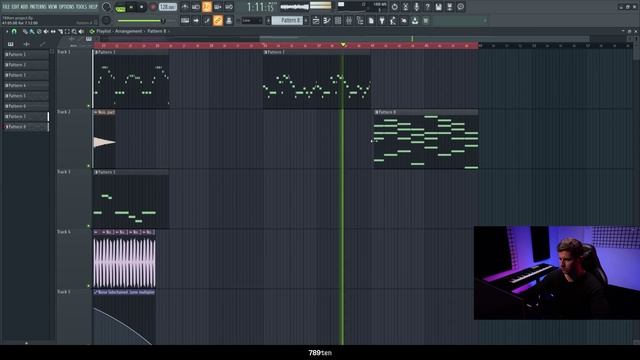The image size is (640, 360).
Task: Select the Zoom magnifier tool
Action: (x=74, y=31)
